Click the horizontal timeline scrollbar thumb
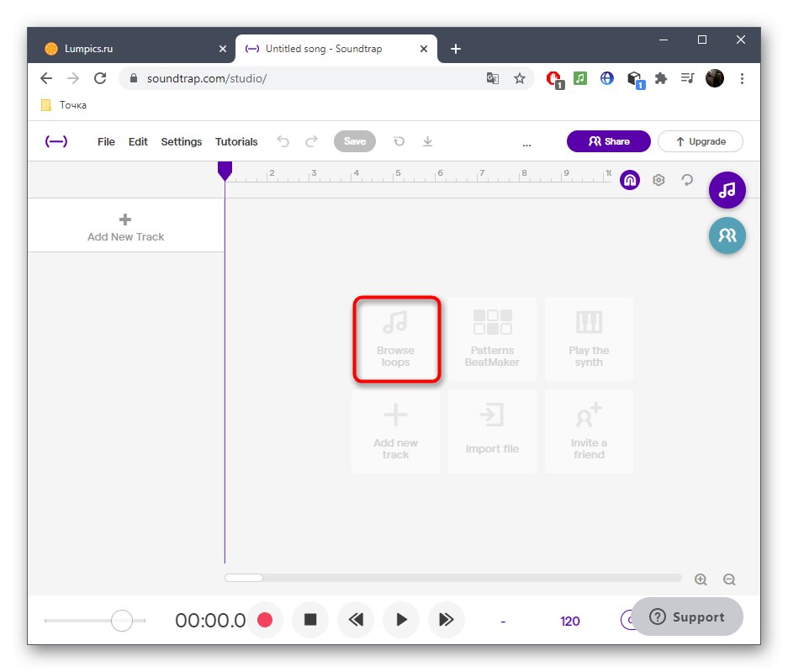This screenshot has height=672, width=788. (244, 578)
